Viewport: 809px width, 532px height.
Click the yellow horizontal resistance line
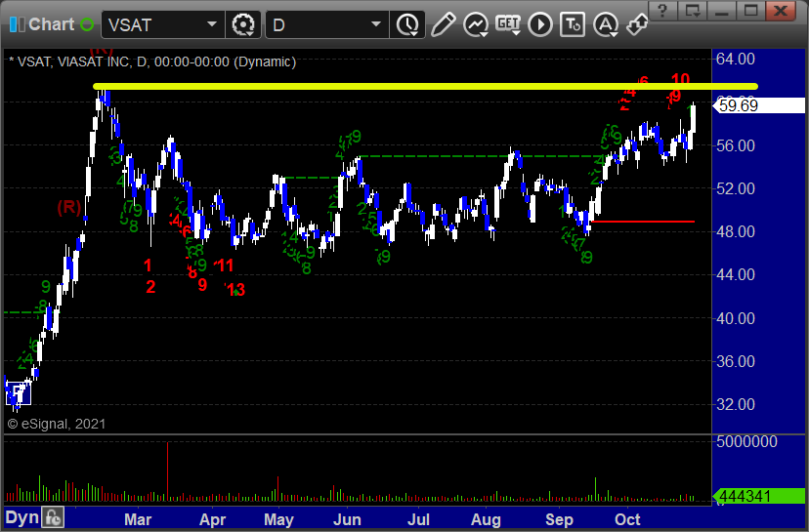pos(426,86)
